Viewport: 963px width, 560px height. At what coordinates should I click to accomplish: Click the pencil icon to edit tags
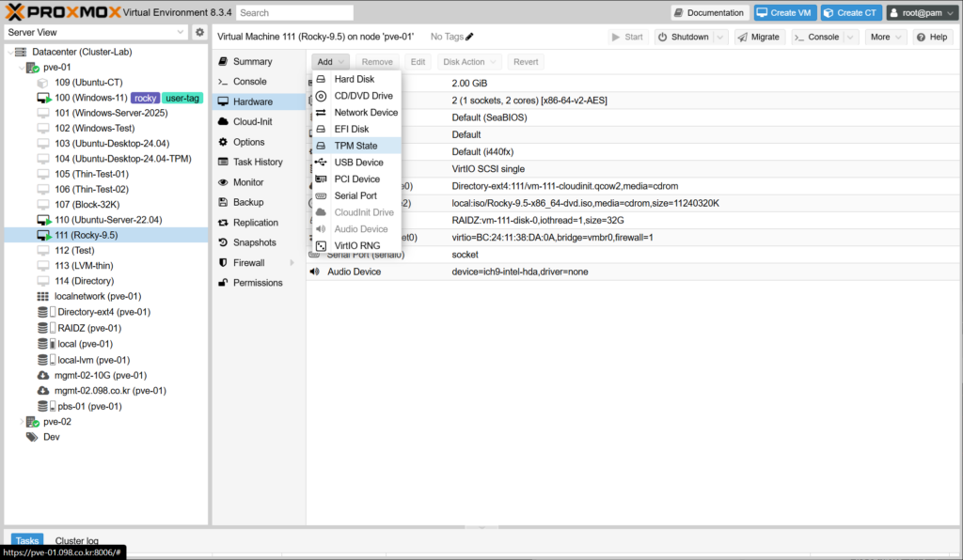click(470, 37)
